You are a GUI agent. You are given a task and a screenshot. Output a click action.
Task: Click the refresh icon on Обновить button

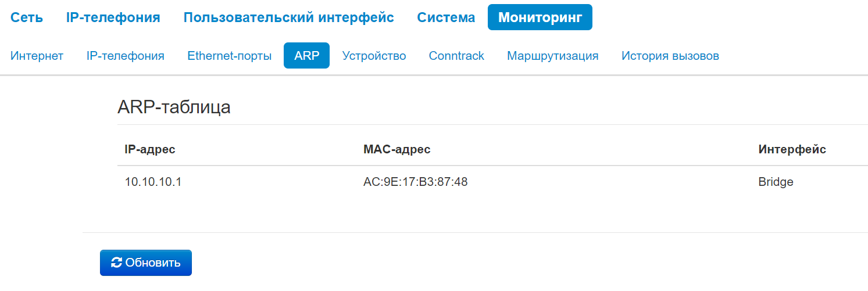click(x=116, y=263)
